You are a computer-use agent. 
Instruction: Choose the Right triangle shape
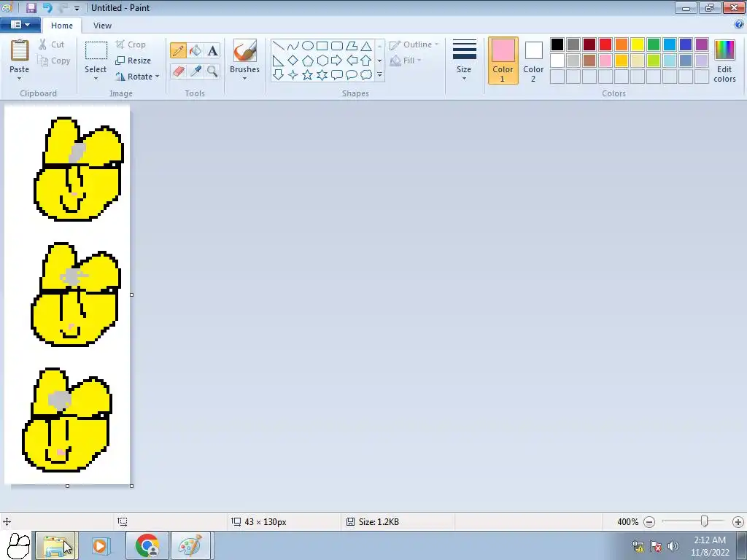(x=279, y=61)
